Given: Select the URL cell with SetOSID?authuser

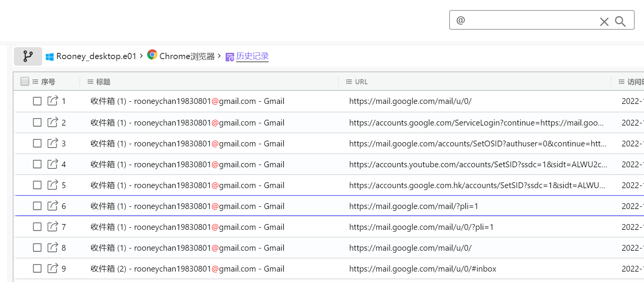Looking at the screenshot, I should [478, 144].
